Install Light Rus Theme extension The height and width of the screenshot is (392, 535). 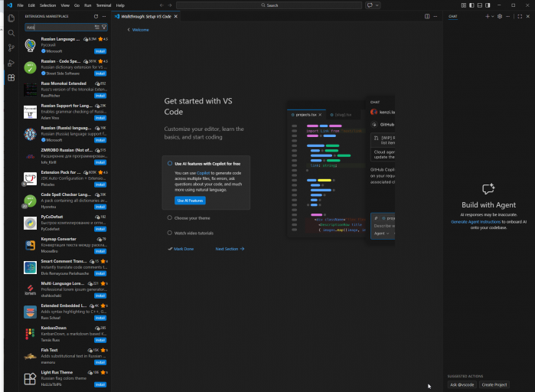100,384
